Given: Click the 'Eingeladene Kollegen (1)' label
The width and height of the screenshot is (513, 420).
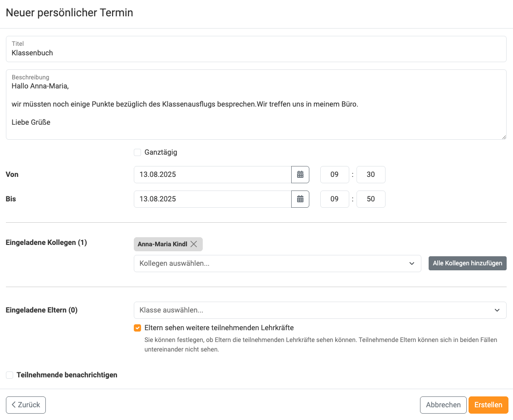Looking at the screenshot, I should (46, 243).
